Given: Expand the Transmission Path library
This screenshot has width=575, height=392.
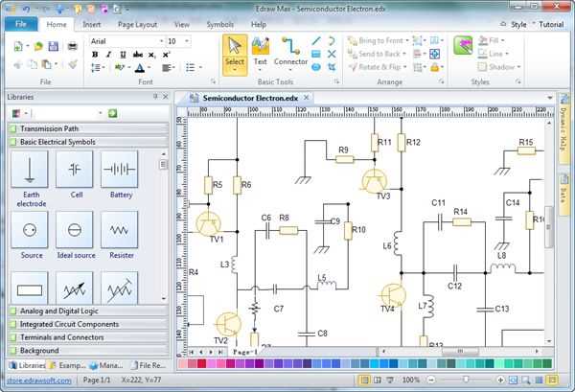Looking at the screenshot, I should (88, 128).
